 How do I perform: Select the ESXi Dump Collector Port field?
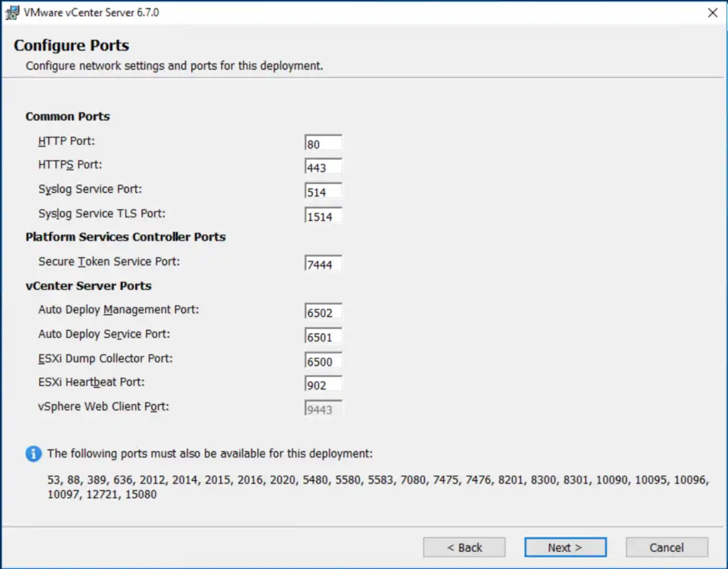tap(323, 361)
